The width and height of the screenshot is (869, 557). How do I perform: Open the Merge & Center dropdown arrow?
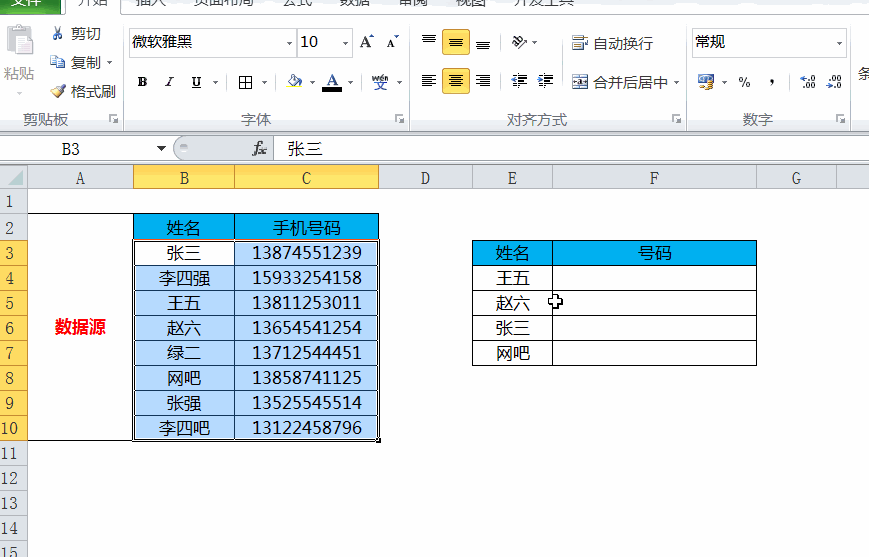(x=677, y=83)
